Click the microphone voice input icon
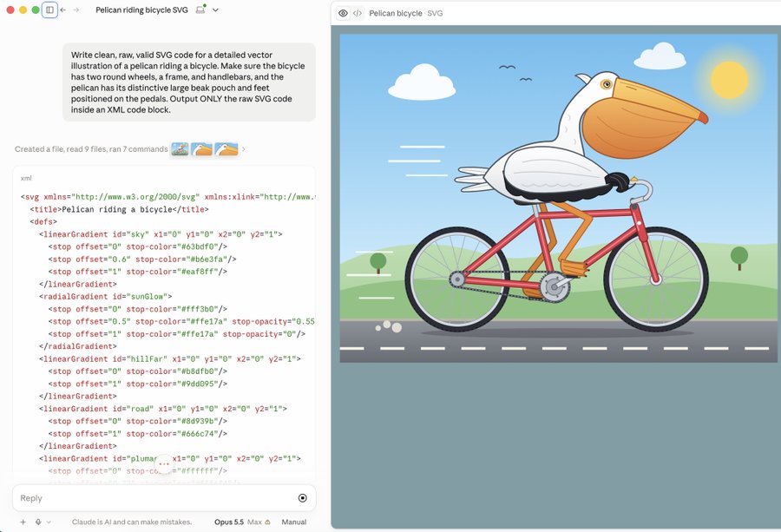The image size is (781, 532). click(x=38, y=522)
